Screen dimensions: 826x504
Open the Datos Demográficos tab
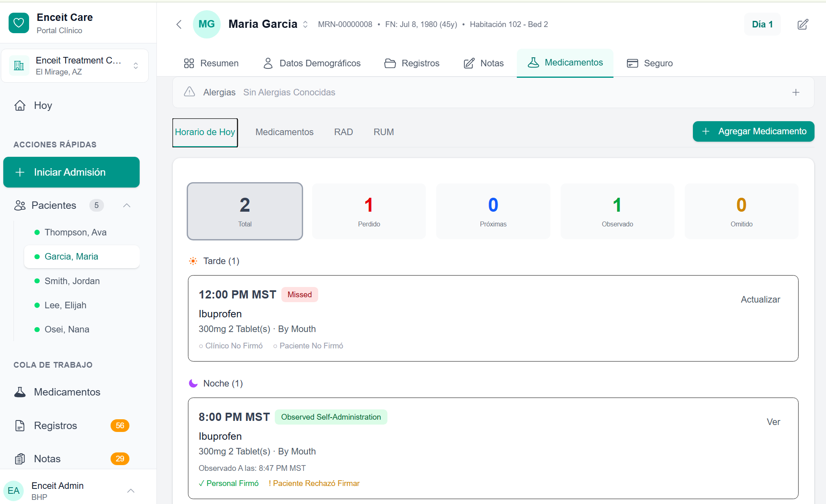pyautogui.click(x=312, y=63)
